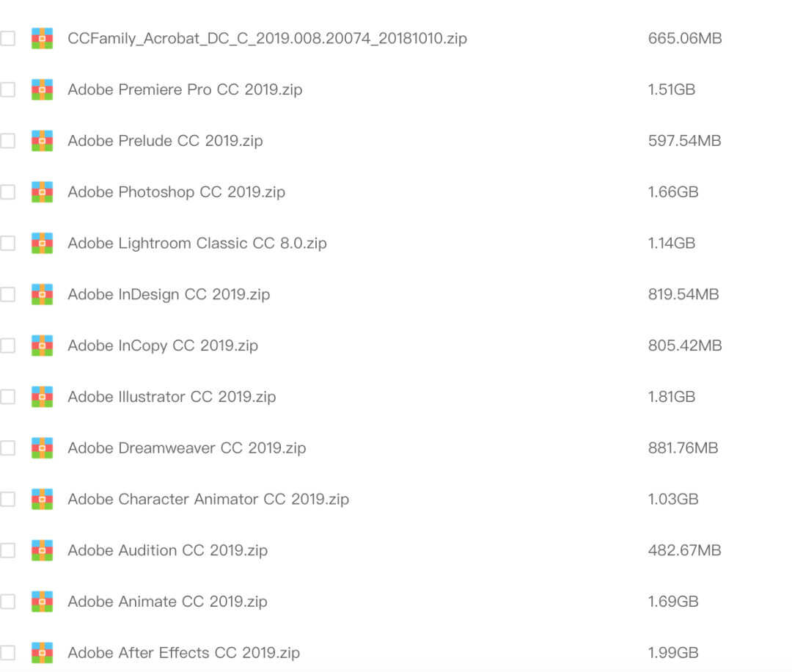Screen dimensions: 792x672
Task: Click the zip icon next to Adobe Illustrator
Action: (42, 397)
